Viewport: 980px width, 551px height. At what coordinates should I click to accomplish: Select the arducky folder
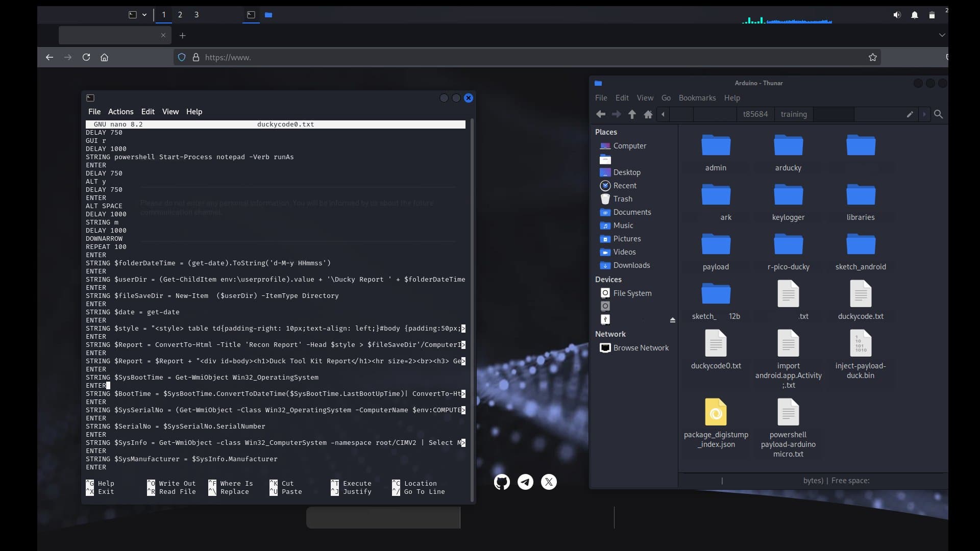tap(788, 153)
